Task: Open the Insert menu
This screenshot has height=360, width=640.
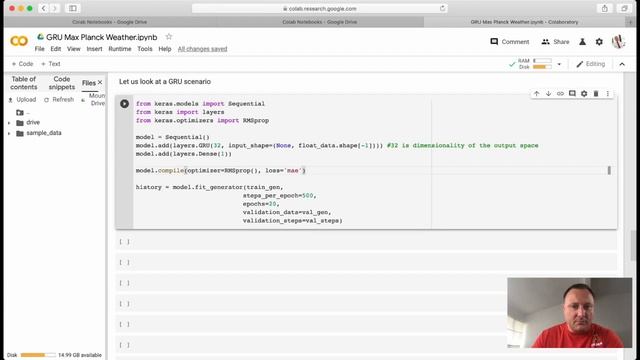Action: click(94, 49)
